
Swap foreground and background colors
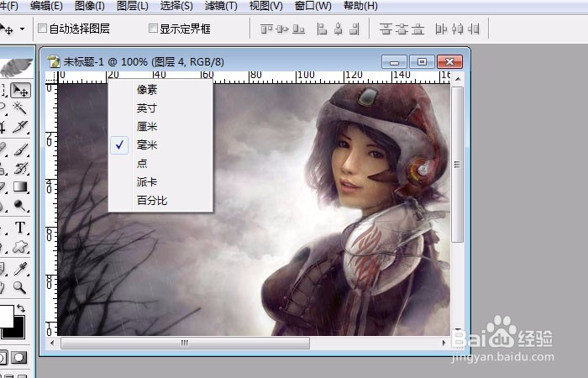pyautogui.click(x=21, y=308)
